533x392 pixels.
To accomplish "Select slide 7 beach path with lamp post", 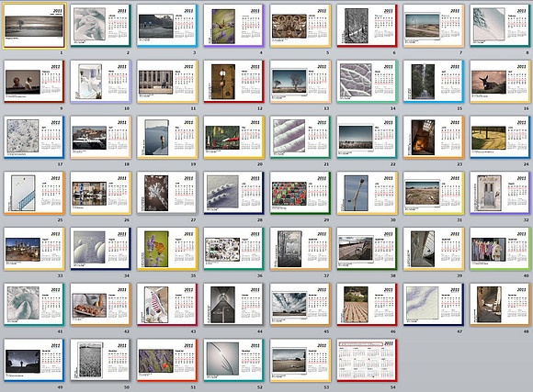I will [x=434, y=26].
